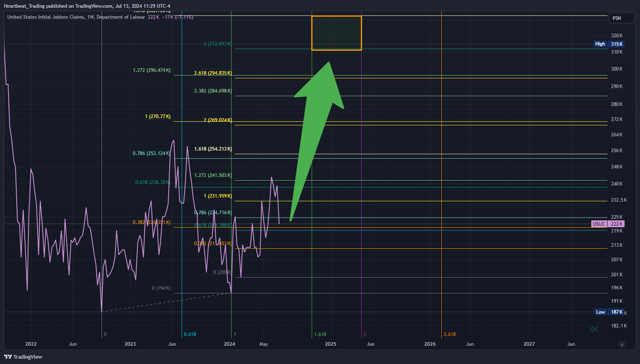The width and height of the screenshot is (640, 364).
Task: Click the May label on time axis
Action: pyautogui.click(x=264, y=344)
